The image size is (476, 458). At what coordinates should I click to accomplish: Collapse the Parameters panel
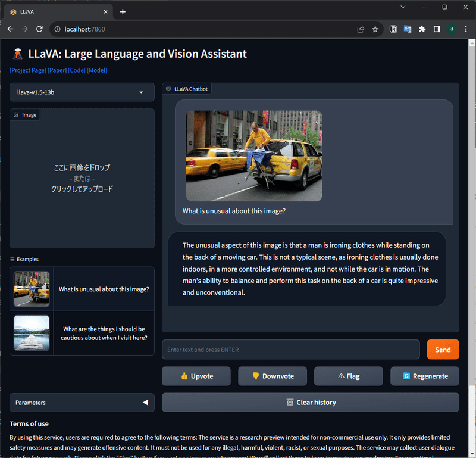[146, 403]
